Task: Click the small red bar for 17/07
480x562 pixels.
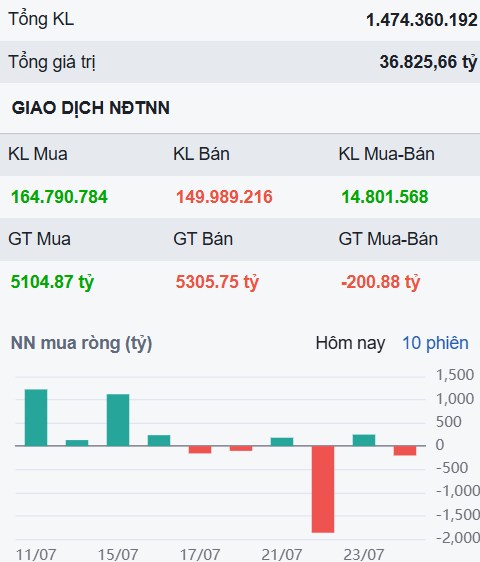Action: (200, 449)
